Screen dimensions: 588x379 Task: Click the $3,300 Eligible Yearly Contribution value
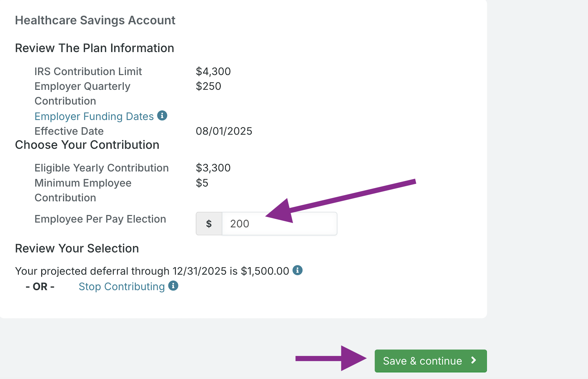213,168
